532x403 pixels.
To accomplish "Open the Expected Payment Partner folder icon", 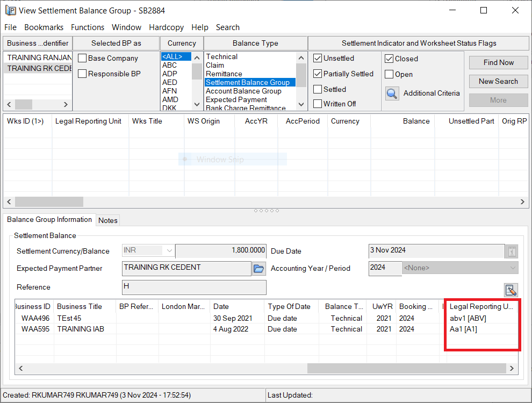I will 259,269.
